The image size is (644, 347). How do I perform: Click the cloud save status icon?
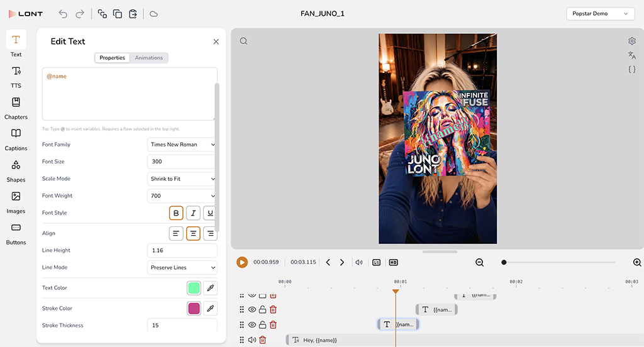(153, 14)
